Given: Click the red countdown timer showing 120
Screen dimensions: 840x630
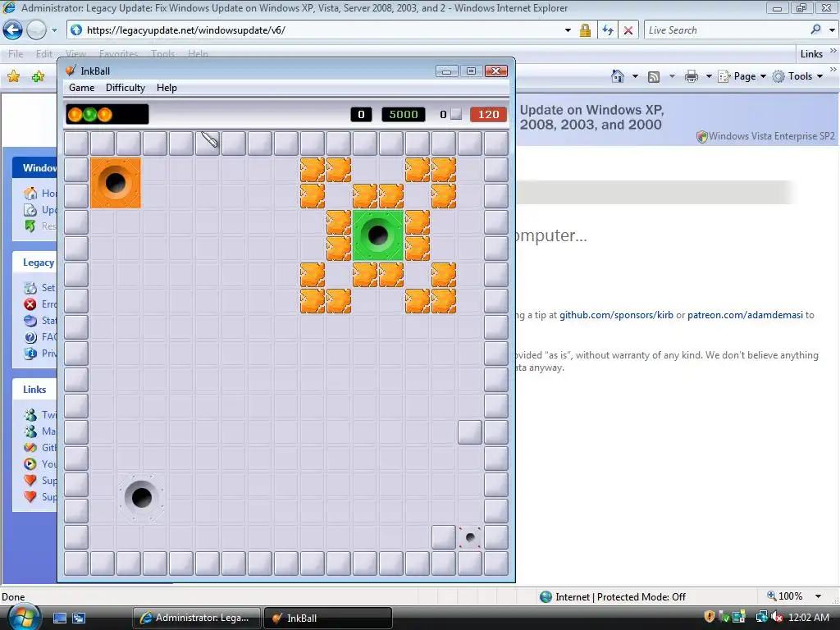Looking at the screenshot, I should [488, 114].
